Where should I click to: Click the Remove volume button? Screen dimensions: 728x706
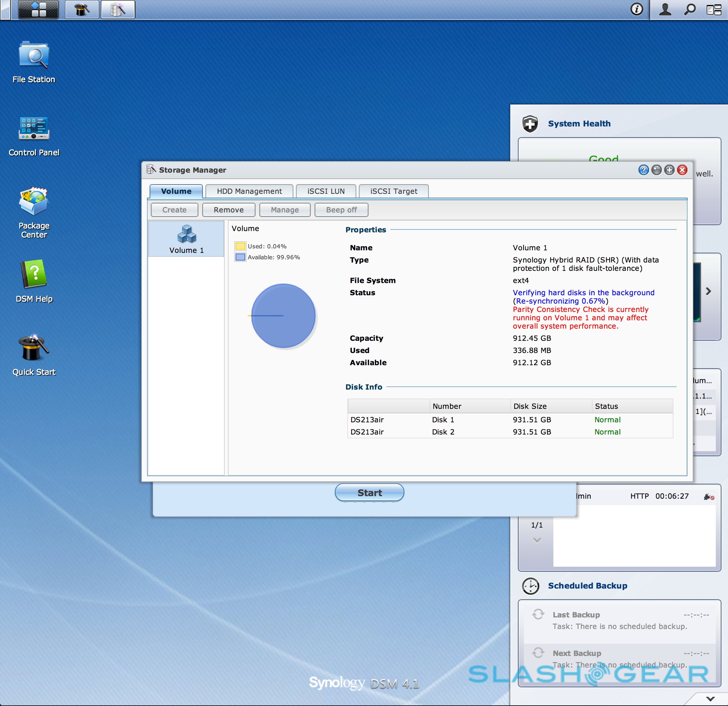(x=229, y=210)
